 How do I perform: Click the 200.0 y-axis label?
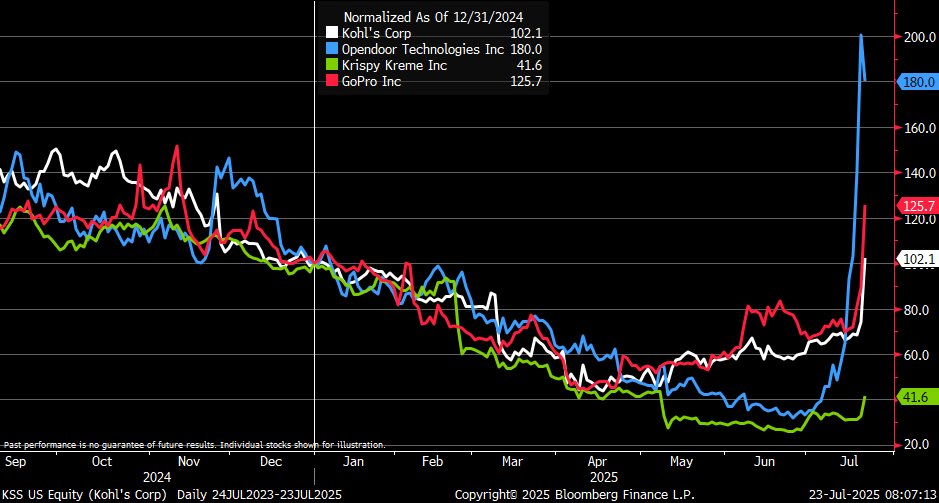click(x=920, y=37)
